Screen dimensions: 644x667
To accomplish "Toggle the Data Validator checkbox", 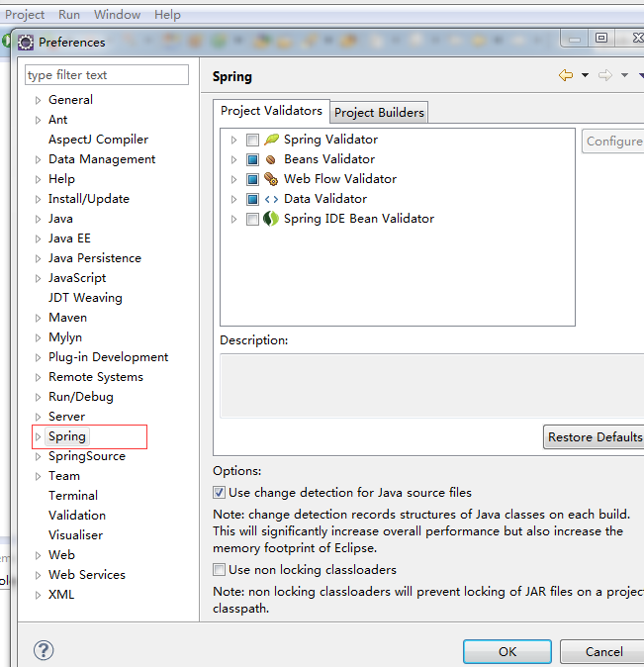I will (x=252, y=199).
